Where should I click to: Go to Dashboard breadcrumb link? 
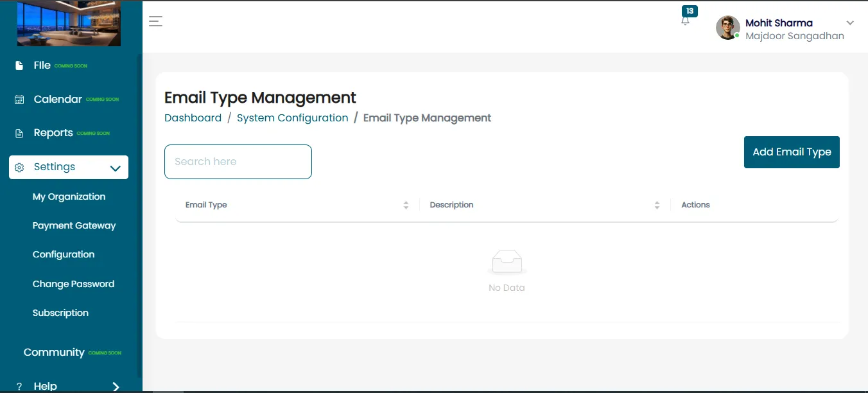coord(193,118)
